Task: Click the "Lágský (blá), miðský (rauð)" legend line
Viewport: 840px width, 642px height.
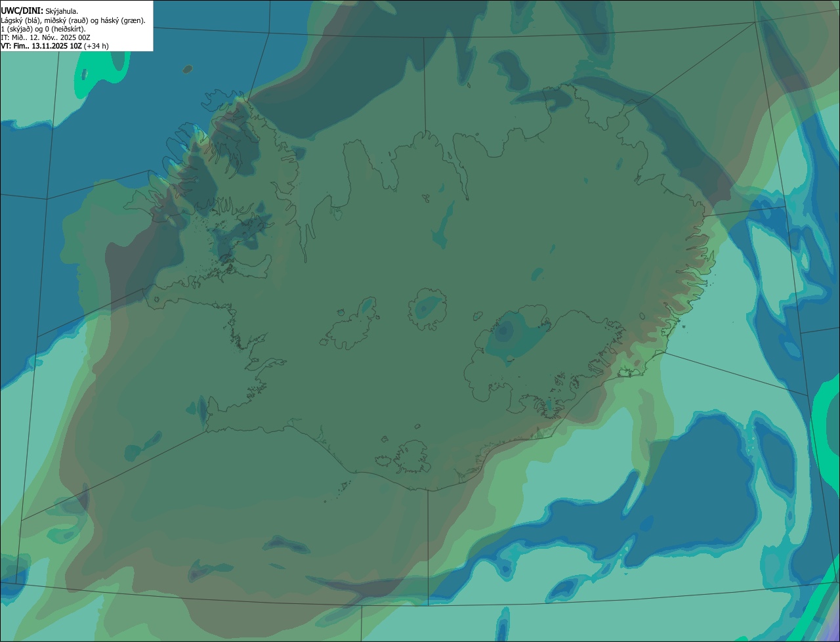Action: 73,20
